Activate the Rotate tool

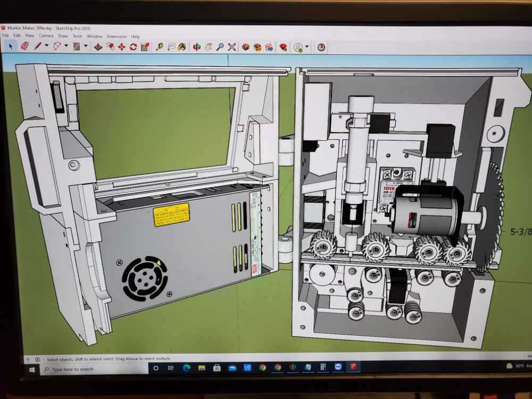133,47
